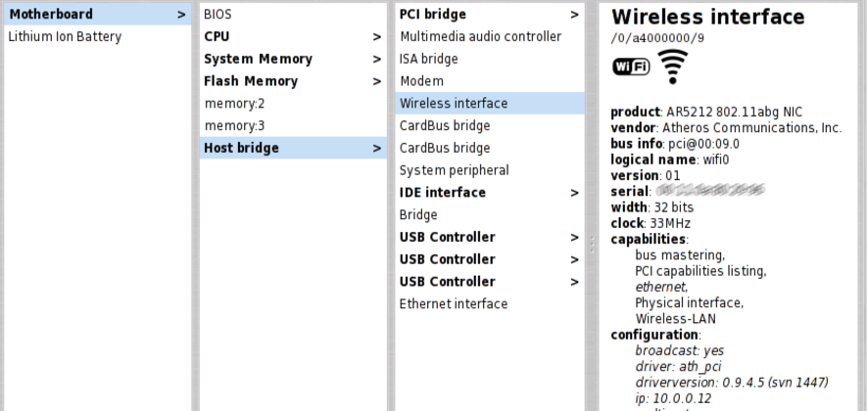Click the WiFi certified logo icon
The image size is (868, 411).
click(630, 67)
